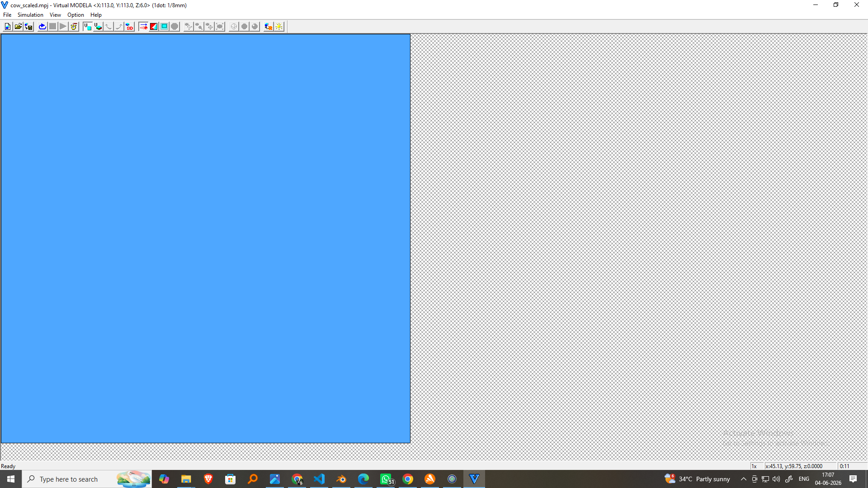Switch to the 3D view icon
The image size is (868, 488).
pyautogui.click(x=129, y=27)
